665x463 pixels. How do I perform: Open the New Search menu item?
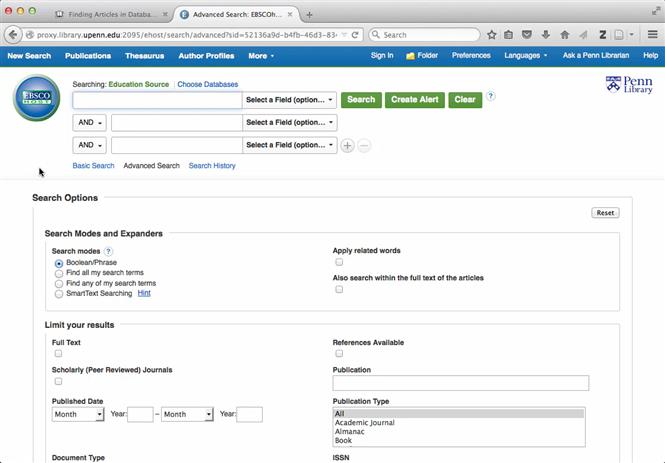(29, 56)
